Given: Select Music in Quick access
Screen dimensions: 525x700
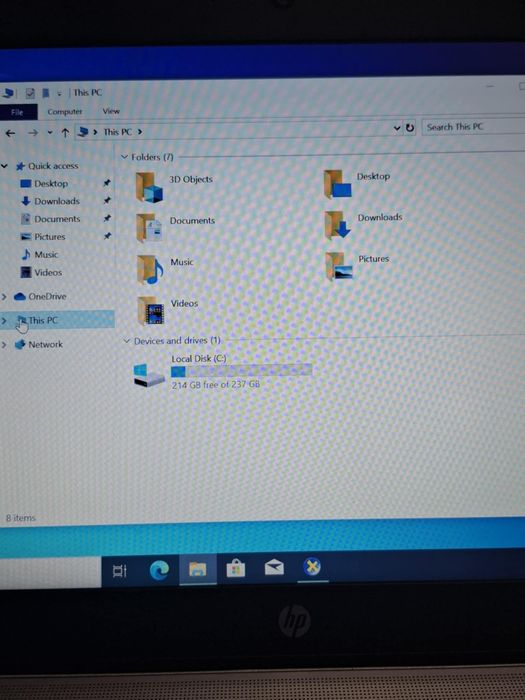Looking at the screenshot, I should [x=46, y=255].
